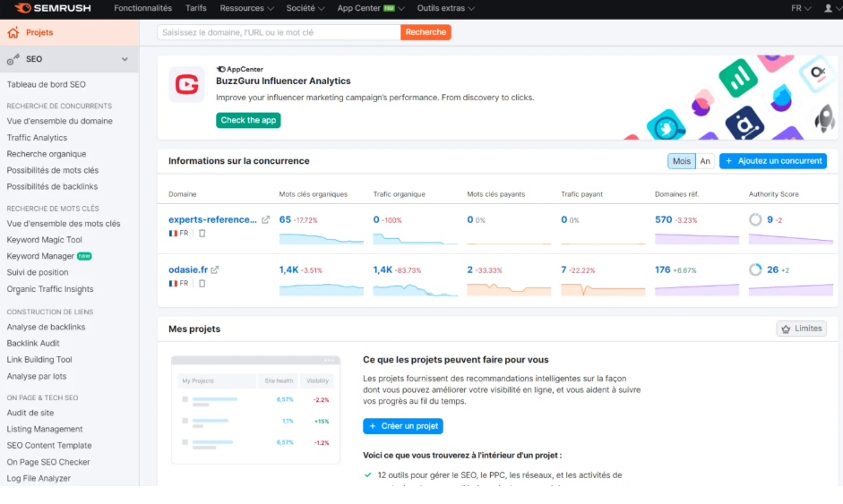Open odasie.fr domain link

pos(188,269)
